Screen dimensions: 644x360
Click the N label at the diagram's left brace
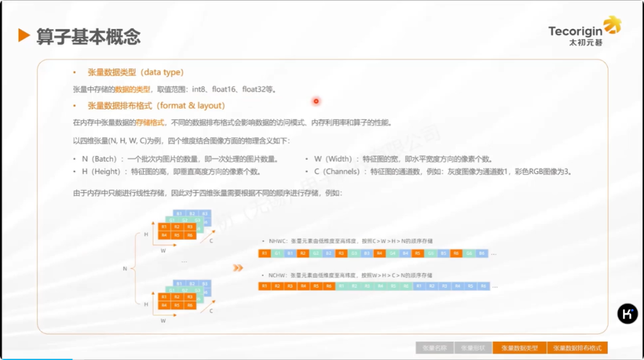tap(125, 268)
